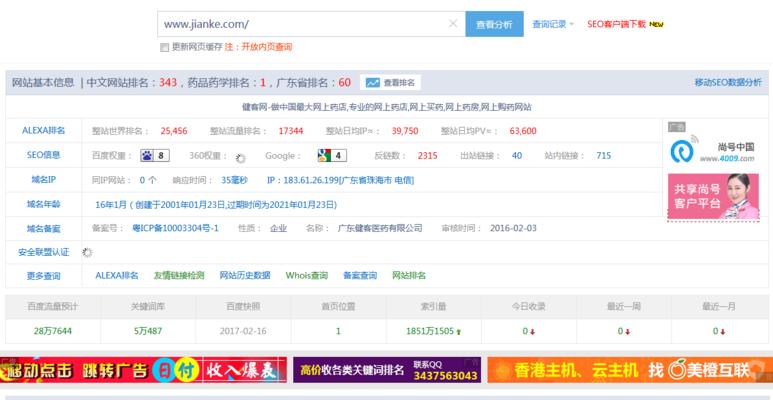The width and height of the screenshot is (773, 400).
Task: Click world rank value 25,456
Action: pos(174,131)
